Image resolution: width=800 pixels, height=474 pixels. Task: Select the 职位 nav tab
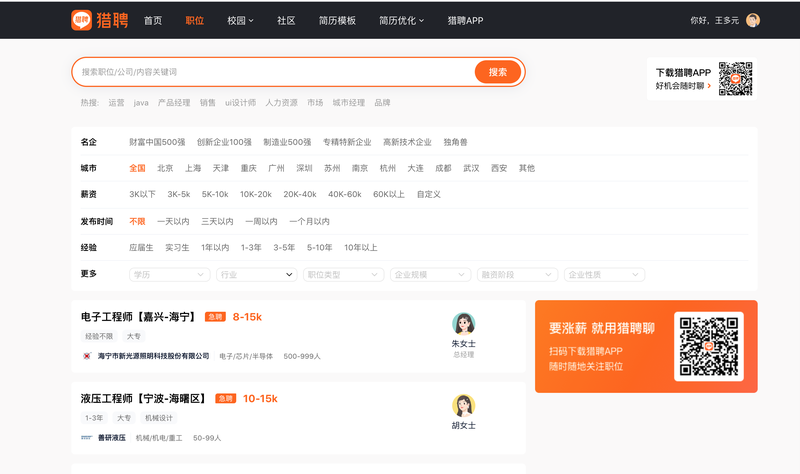[194, 20]
